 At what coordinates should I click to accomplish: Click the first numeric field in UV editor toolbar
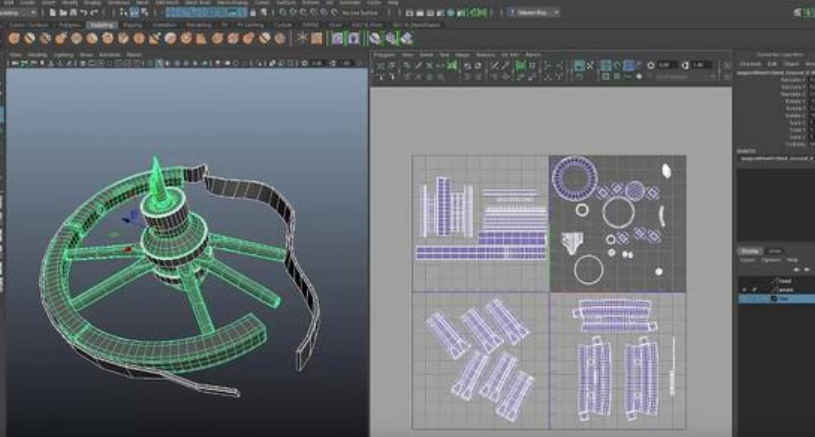click(x=667, y=65)
